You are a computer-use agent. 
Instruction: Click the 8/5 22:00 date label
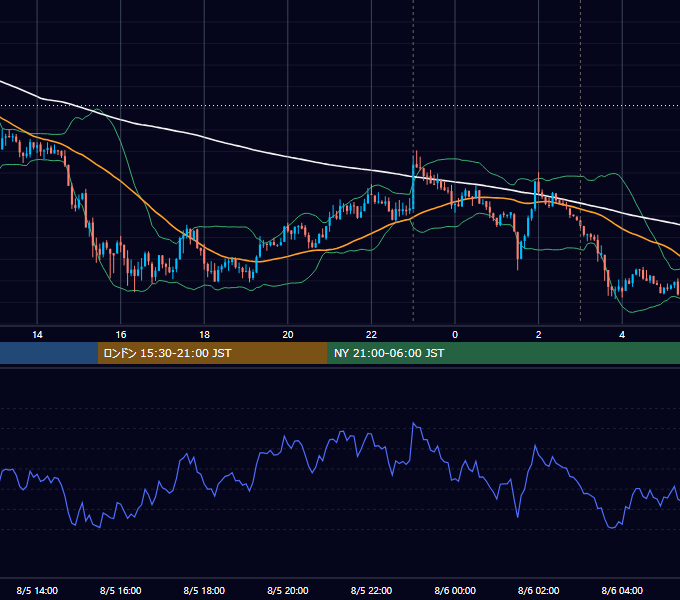pos(371,590)
